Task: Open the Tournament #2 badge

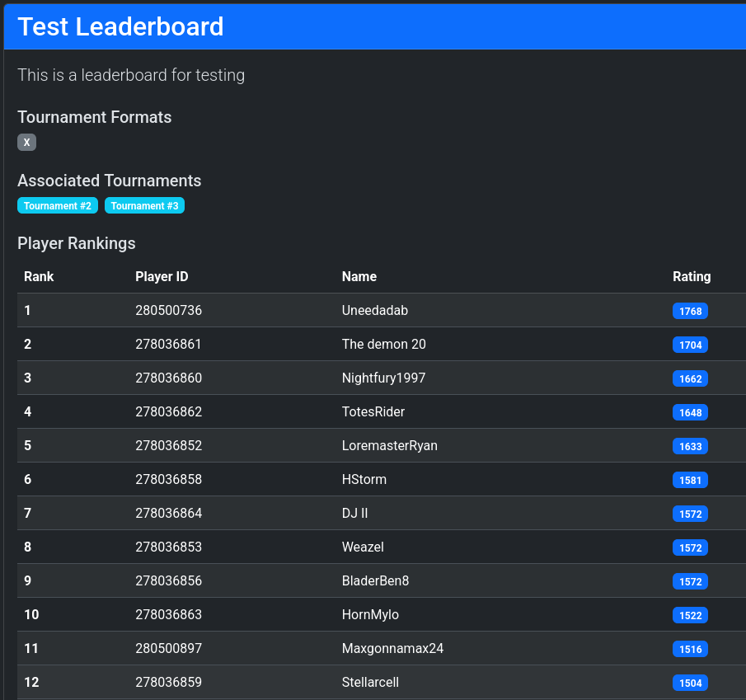Action: (58, 205)
